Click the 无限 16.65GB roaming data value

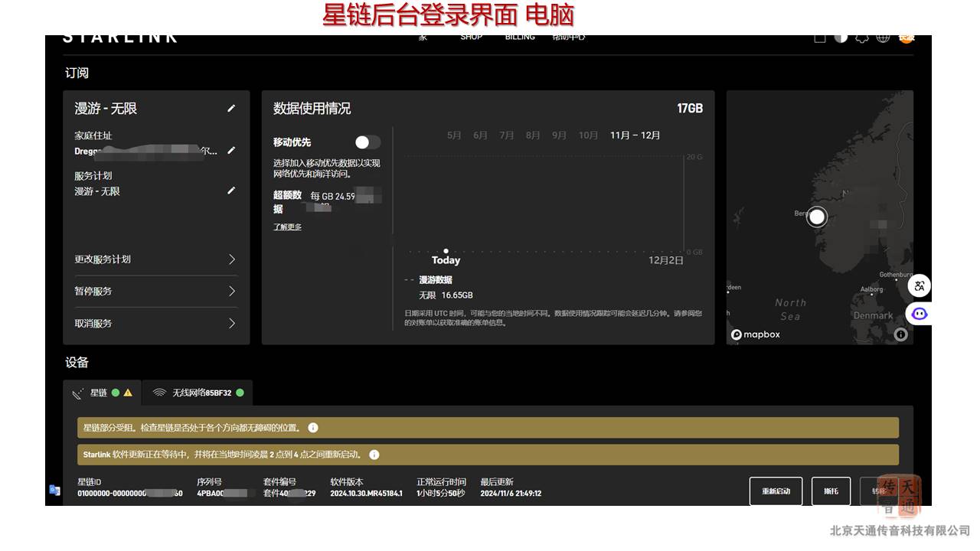(x=446, y=295)
